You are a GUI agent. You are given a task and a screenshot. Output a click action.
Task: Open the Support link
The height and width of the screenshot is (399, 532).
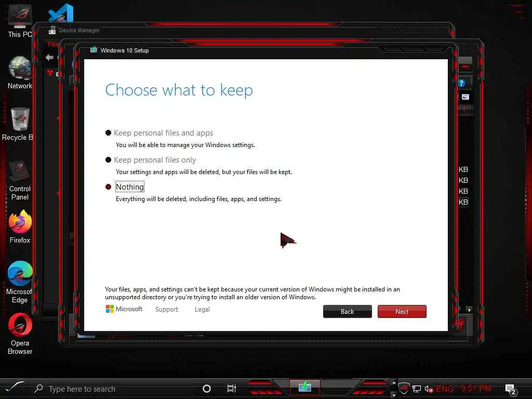click(167, 310)
